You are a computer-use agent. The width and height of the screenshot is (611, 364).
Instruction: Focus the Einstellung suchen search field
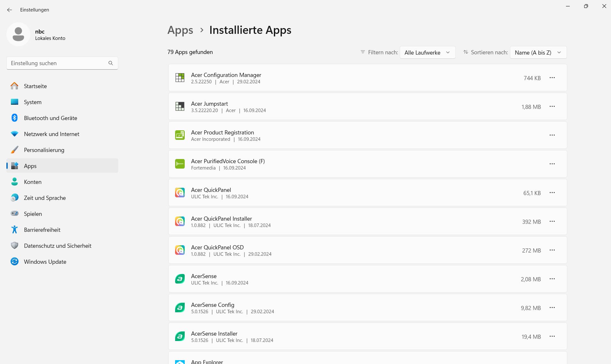(x=58, y=63)
